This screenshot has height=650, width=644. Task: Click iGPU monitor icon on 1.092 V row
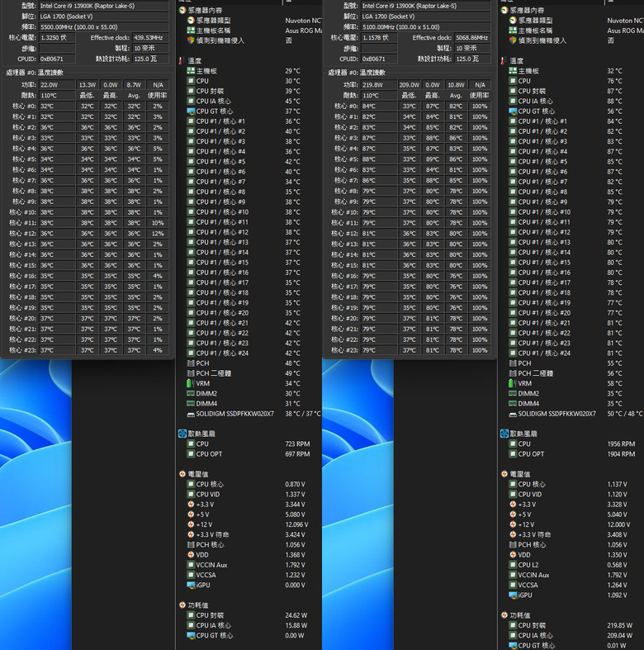coord(513,595)
